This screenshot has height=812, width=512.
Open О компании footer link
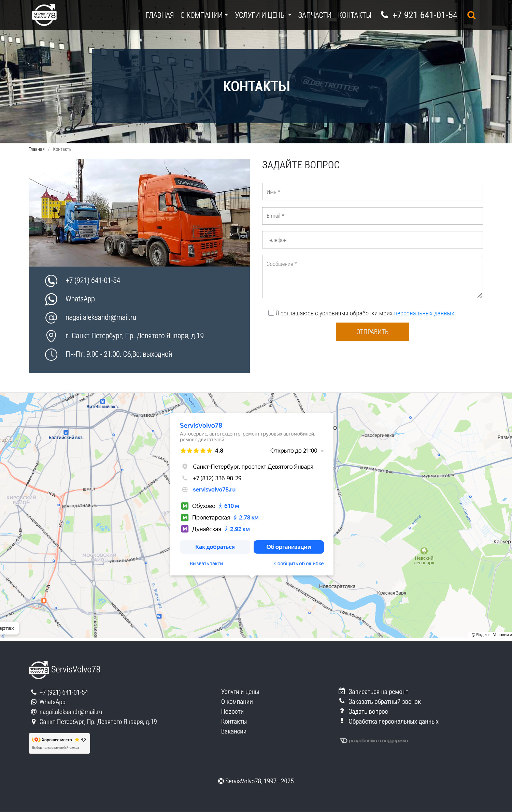pyautogui.click(x=237, y=702)
